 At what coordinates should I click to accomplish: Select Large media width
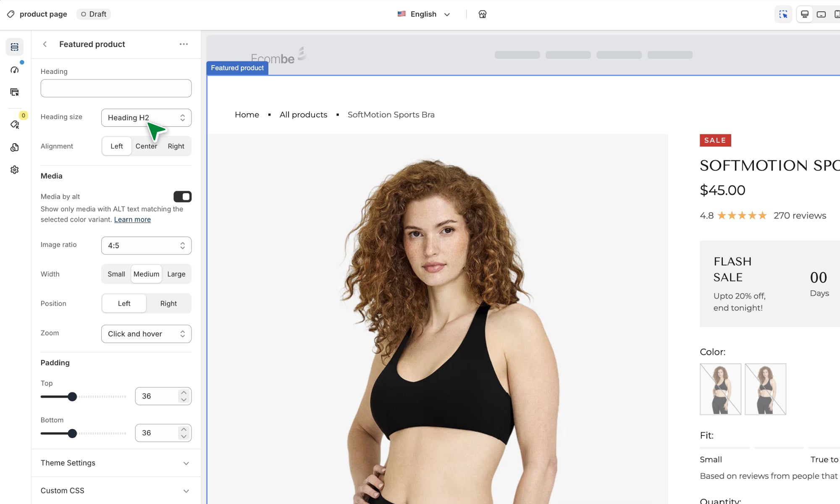(x=176, y=274)
